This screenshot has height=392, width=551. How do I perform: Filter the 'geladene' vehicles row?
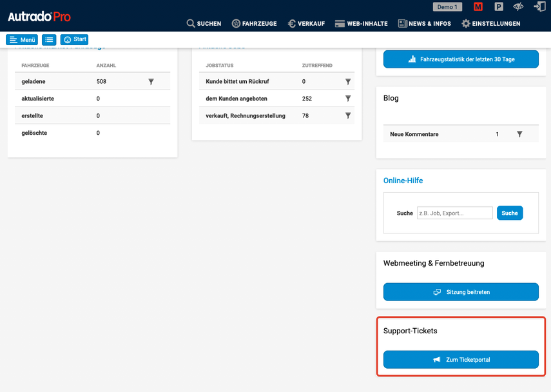pos(151,82)
